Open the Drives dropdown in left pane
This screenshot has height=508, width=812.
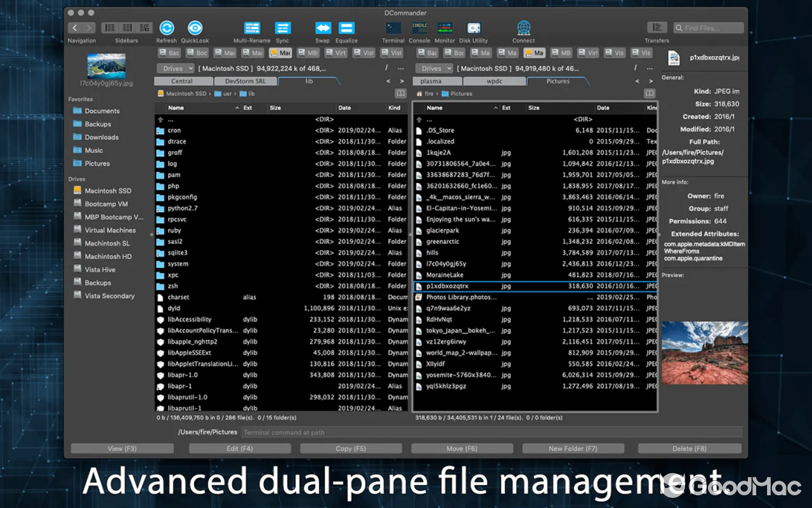click(176, 68)
